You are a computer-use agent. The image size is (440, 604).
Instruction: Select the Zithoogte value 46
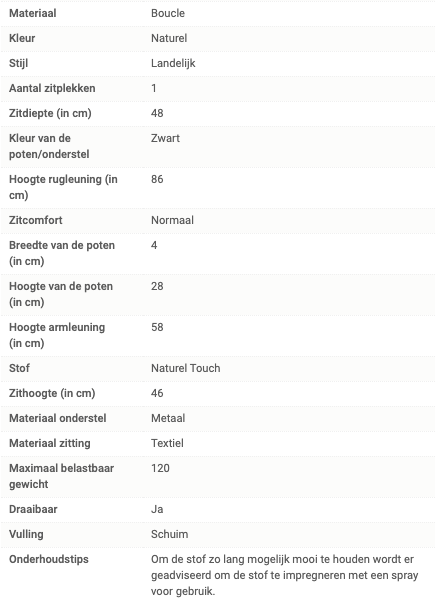coord(157,393)
